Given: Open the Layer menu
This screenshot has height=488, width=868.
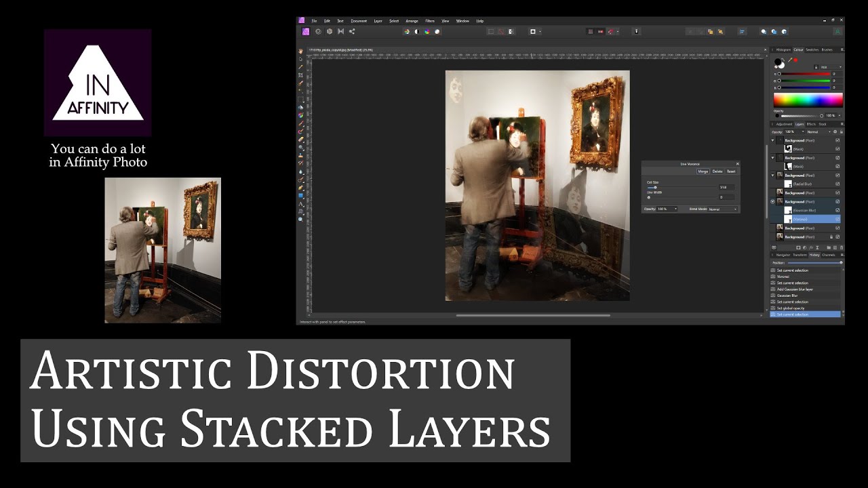Looking at the screenshot, I should tap(378, 21).
